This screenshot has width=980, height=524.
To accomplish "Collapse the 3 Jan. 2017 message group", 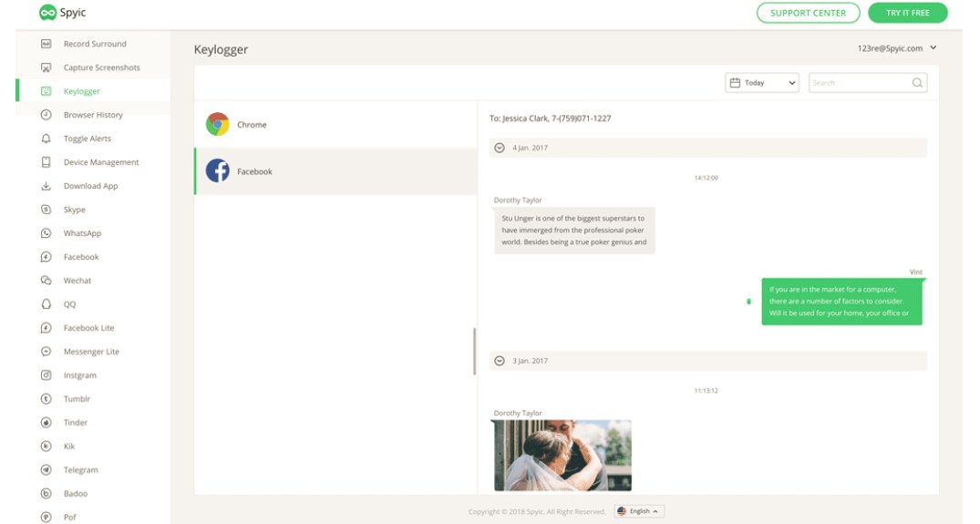I will (500, 361).
